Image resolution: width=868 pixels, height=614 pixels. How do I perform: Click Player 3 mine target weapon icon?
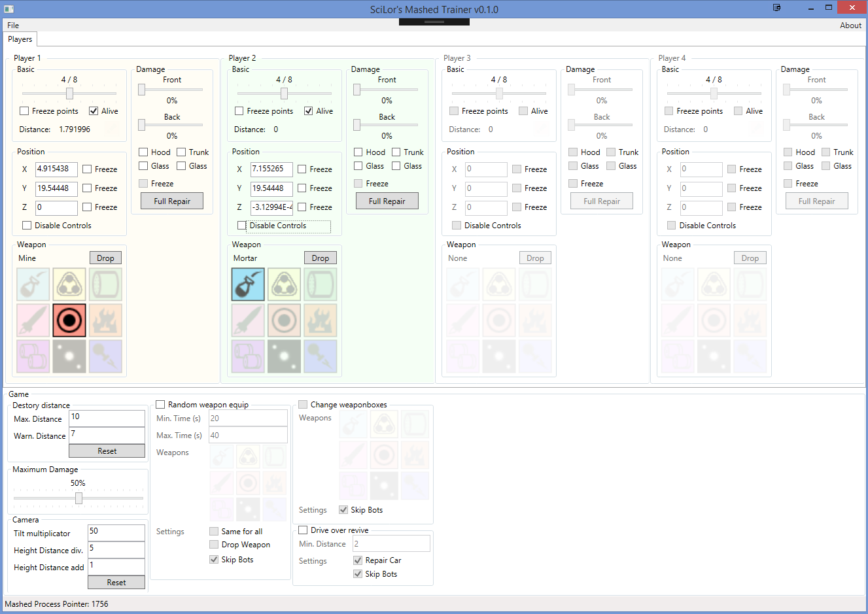pos(499,320)
